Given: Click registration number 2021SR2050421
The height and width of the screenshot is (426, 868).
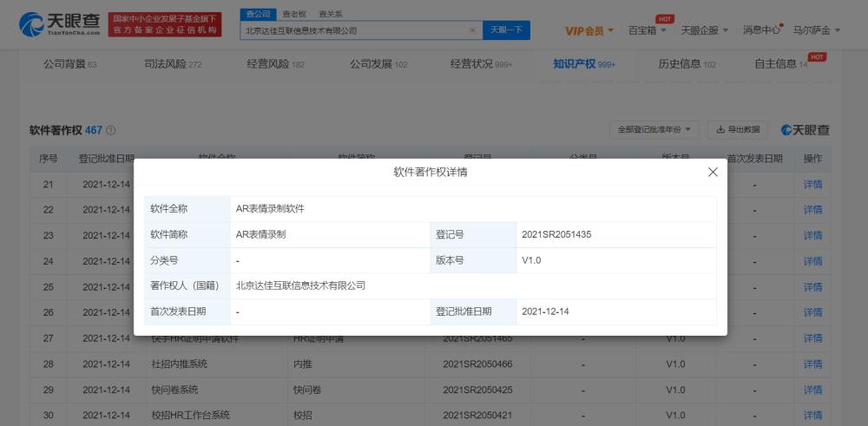Looking at the screenshot, I should (477, 416).
